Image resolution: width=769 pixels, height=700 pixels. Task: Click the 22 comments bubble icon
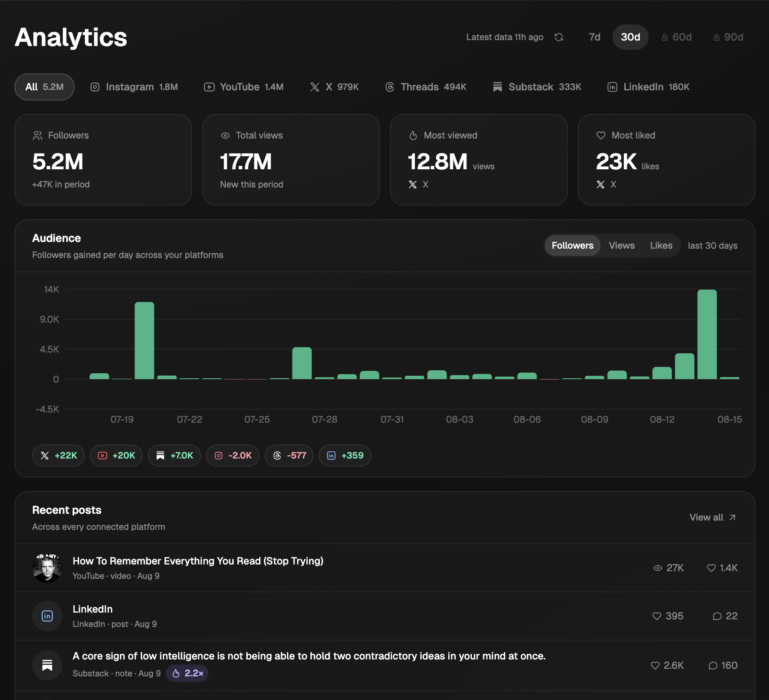click(x=717, y=616)
